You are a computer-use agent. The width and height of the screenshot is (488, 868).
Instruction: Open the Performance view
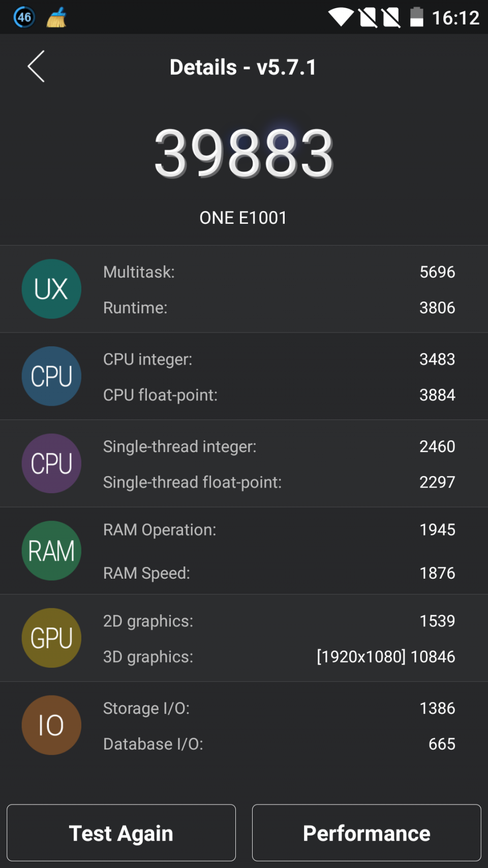tap(366, 833)
